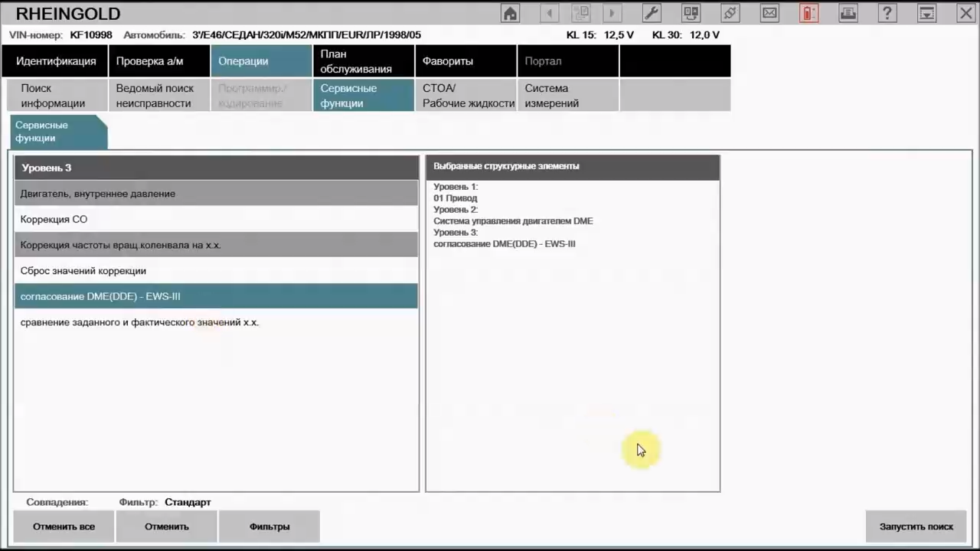Open План обслуживания tab
Viewport: 980px width, 551px height.
[x=364, y=61]
